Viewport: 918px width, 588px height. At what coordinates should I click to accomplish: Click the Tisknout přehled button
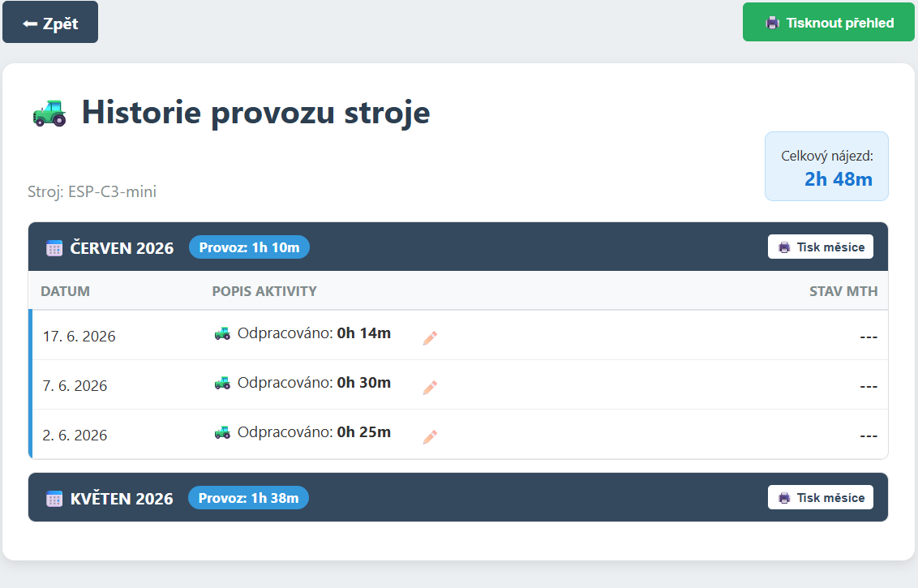pos(829,23)
